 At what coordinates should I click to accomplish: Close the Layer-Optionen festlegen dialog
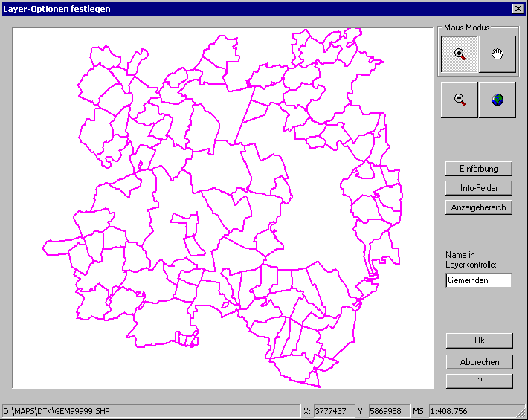coord(518,9)
